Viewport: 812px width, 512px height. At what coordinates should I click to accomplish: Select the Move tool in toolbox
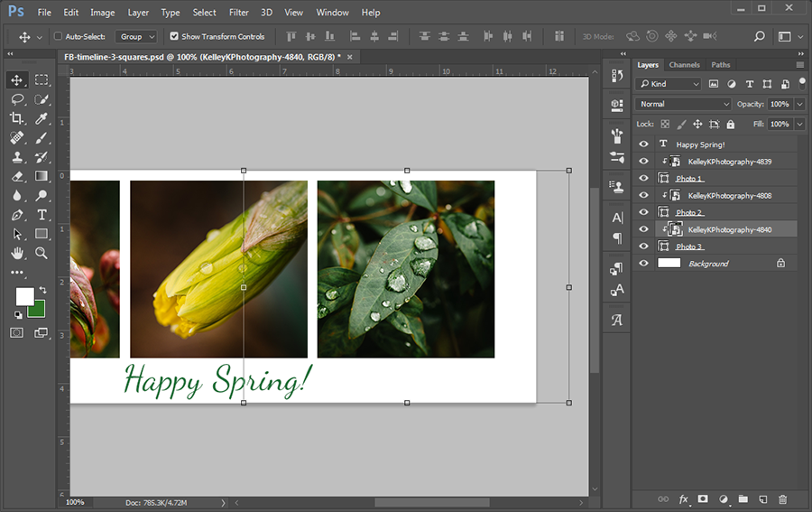tap(16, 79)
